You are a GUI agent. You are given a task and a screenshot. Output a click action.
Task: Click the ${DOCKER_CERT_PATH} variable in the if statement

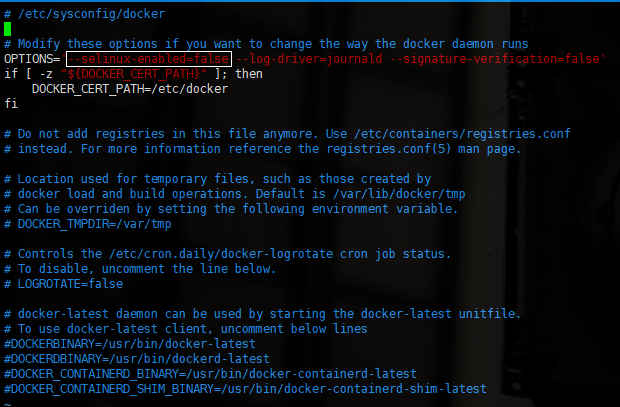point(134,74)
